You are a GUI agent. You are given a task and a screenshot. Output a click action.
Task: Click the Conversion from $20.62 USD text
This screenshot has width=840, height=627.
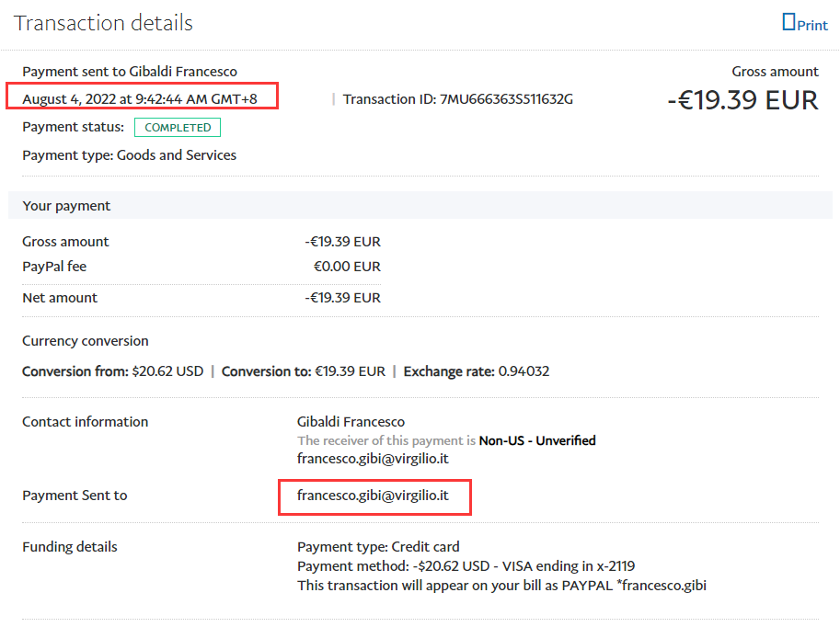tap(112, 372)
